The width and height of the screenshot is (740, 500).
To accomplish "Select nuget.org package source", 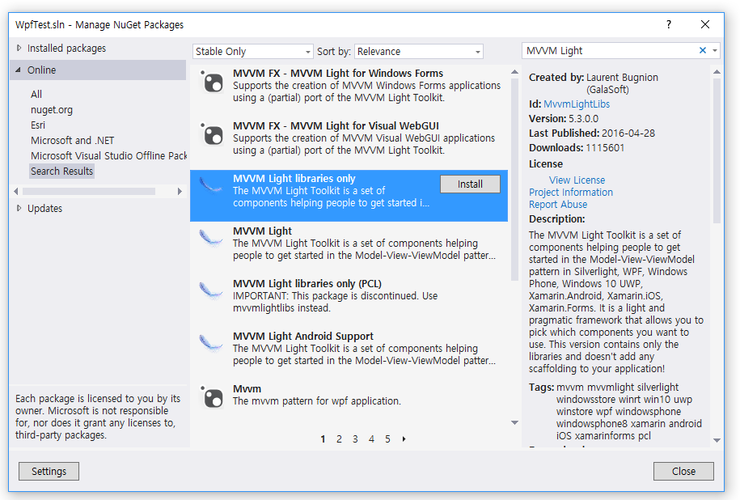I will (51, 110).
